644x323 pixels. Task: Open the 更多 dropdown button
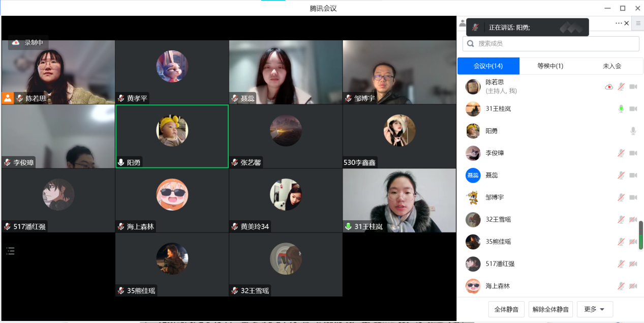coord(595,309)
